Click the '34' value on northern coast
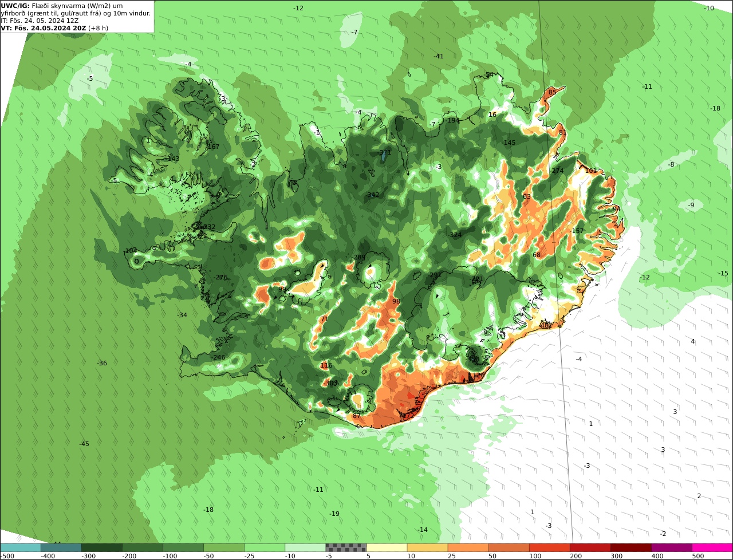The height and width of the screenshot is (560, 733). tap(489, 74)
